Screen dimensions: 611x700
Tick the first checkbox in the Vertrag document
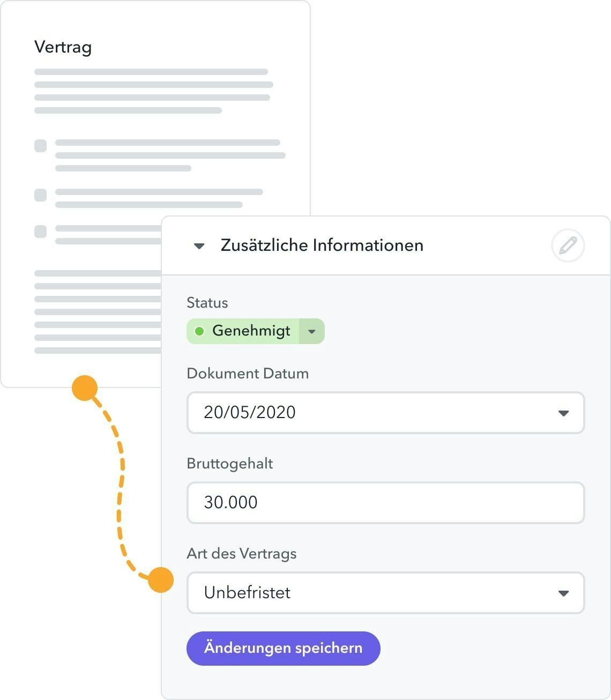41,146
